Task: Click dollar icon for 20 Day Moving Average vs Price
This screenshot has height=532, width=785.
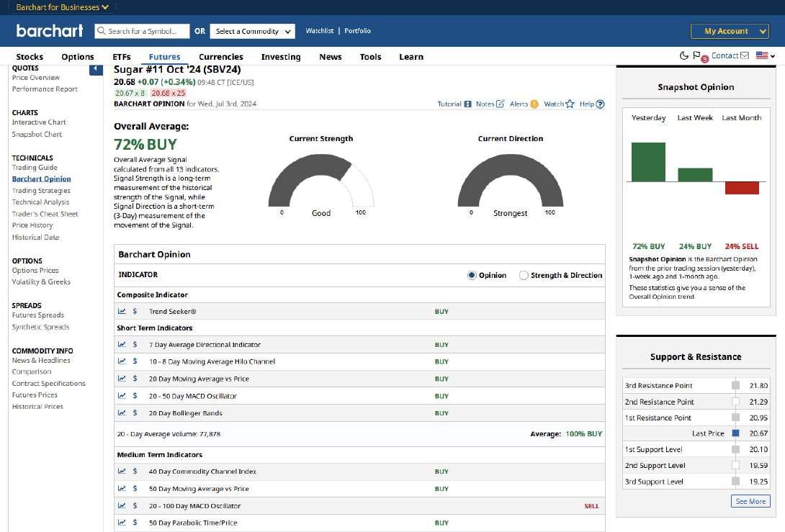Action: [135, 379]
